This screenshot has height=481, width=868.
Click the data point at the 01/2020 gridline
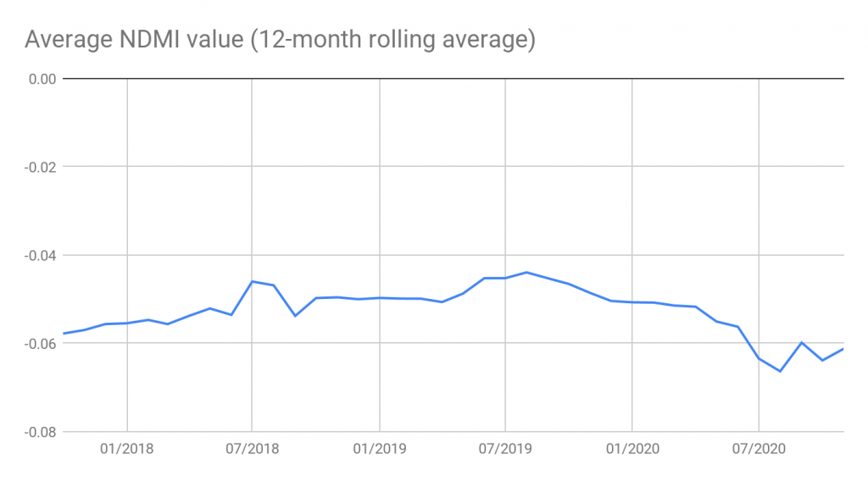pyautogui.click(x=632, y=302)
